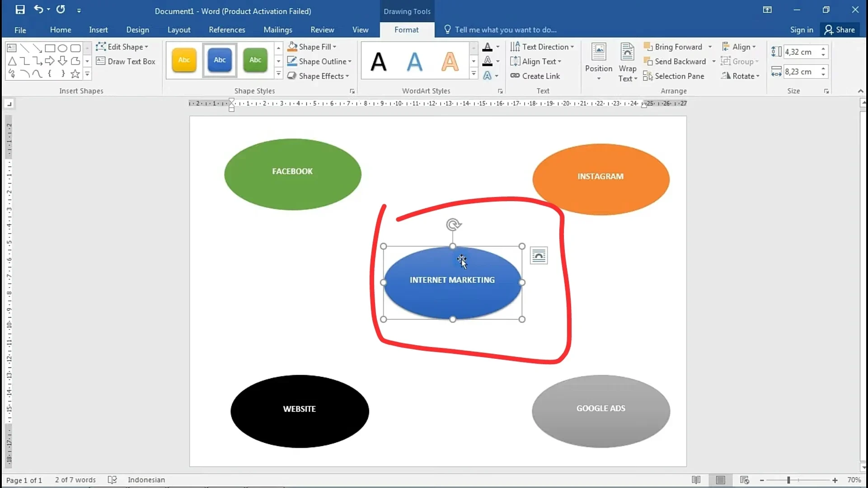Open the Align Text dropdown
This screenshot has height=488, width=868.
(x=535, y=61)
